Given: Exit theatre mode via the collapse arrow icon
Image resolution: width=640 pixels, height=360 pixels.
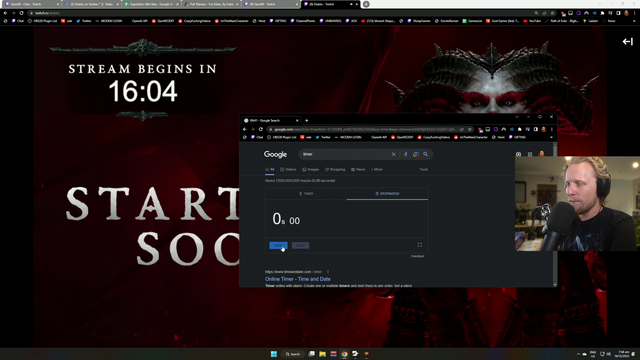Looking at the screenshot, I should (x=627, y=42).
